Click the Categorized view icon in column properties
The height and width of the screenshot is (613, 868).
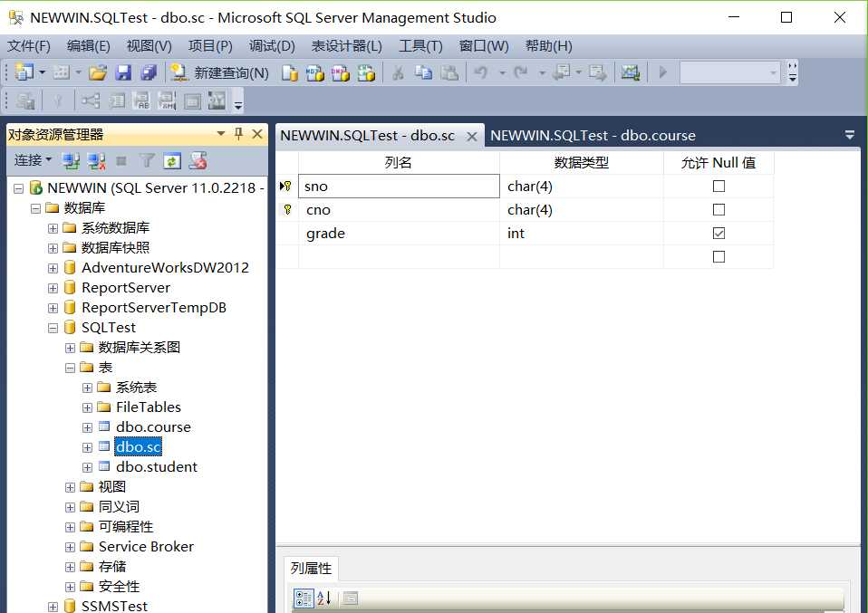click(304, 599)
